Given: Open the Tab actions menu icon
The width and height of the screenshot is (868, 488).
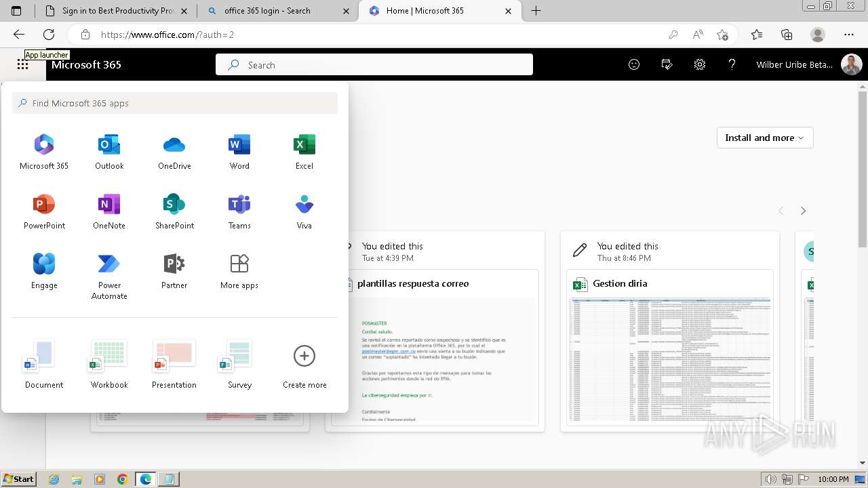Looking at the screenshot, I should point(17,11).
